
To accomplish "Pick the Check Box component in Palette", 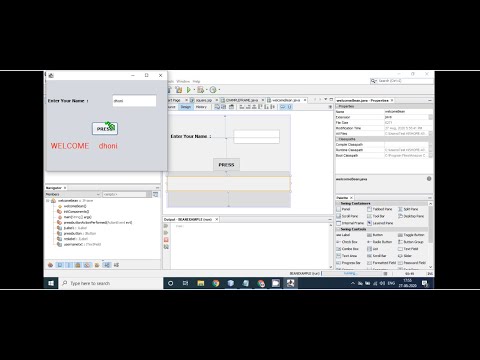I will 347,242.
